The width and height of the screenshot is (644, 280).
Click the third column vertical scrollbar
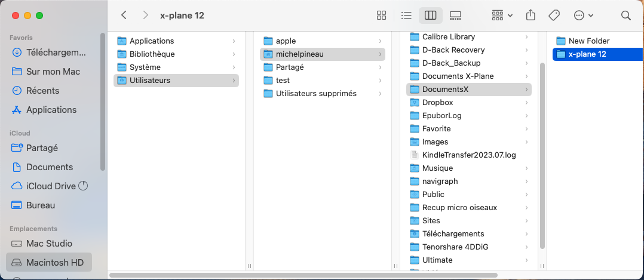[x=542, y=156]
